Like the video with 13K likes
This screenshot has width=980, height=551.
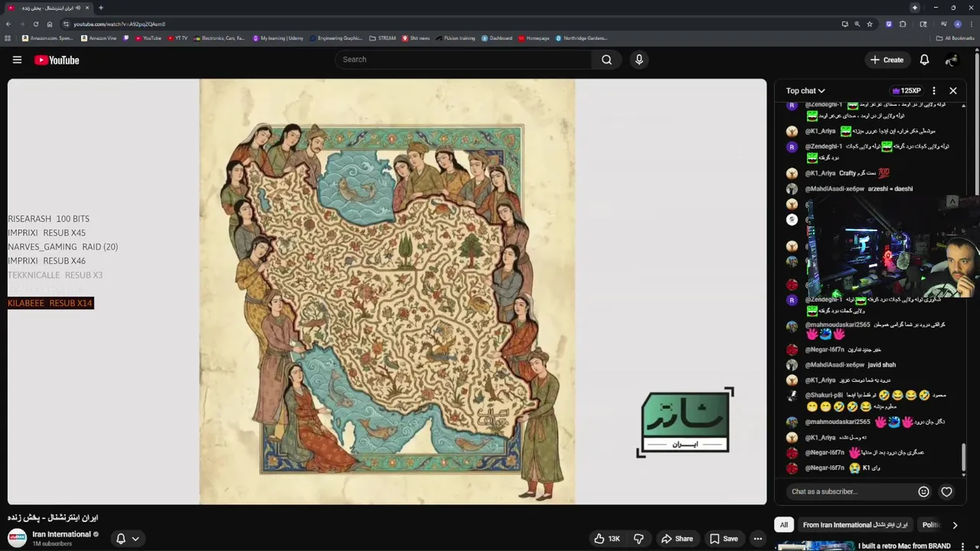(x=608, y=539)
